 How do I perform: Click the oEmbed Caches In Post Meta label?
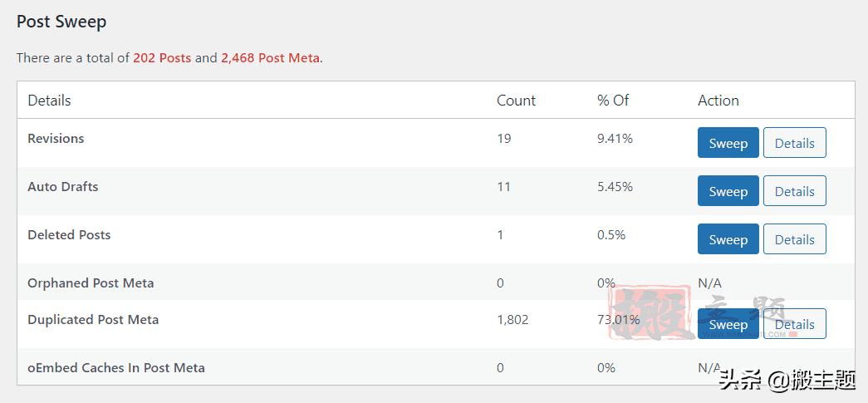click(x=116, y=368)
